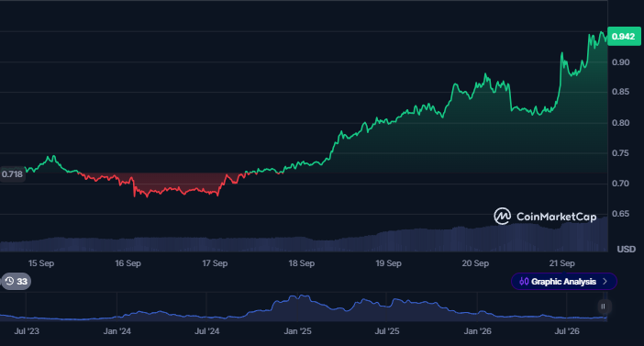This screenshot has height=346, width=644.
Task: Grab the range slider pause handle
Action: tap(603, 307)
